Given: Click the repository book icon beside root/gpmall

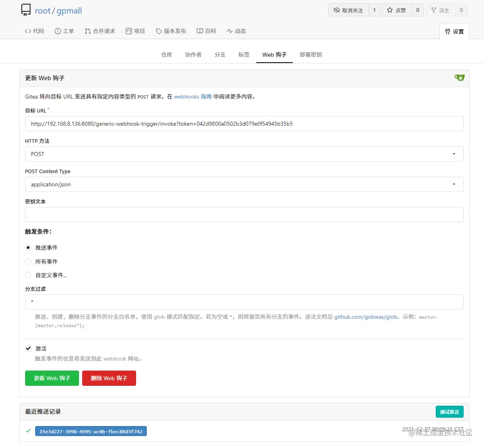Looking at the screenshot, I should [26, 10].
